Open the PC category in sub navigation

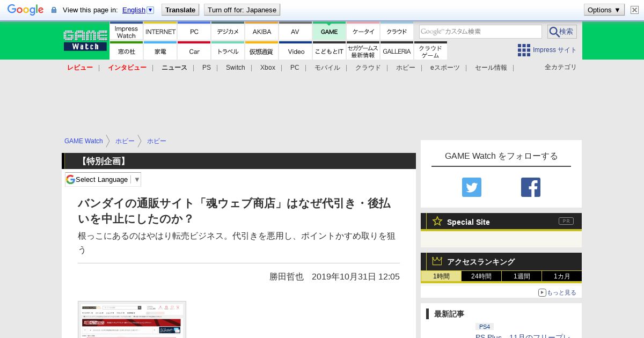click(x=295, y=68)
